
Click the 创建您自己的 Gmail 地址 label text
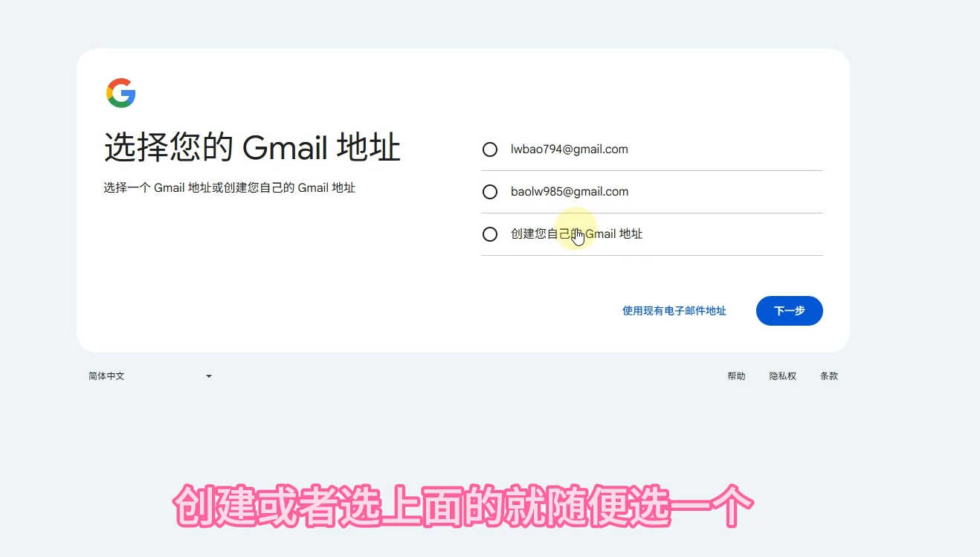(x=577, y=234)
